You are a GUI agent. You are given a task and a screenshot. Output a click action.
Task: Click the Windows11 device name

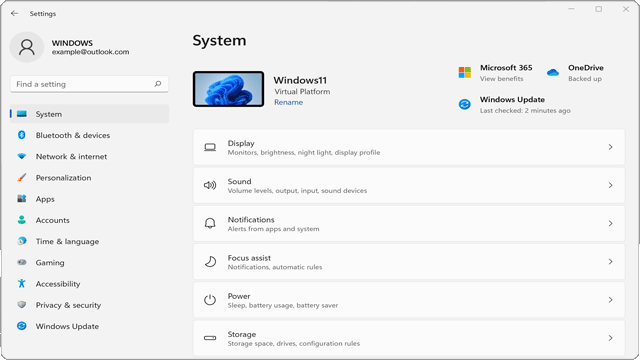(x=300, y=80)
